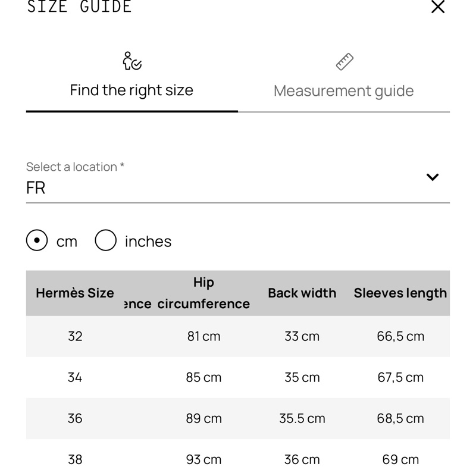The image size is (476, 476).
Task: Click the chevron next to location selector
Action: [x=433, y=176]
